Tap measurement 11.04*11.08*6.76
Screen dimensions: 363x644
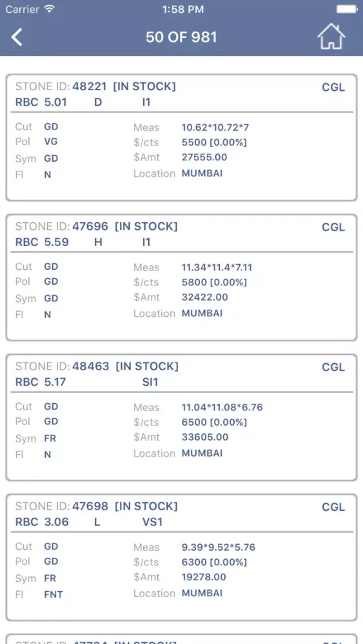click(222, 408)
